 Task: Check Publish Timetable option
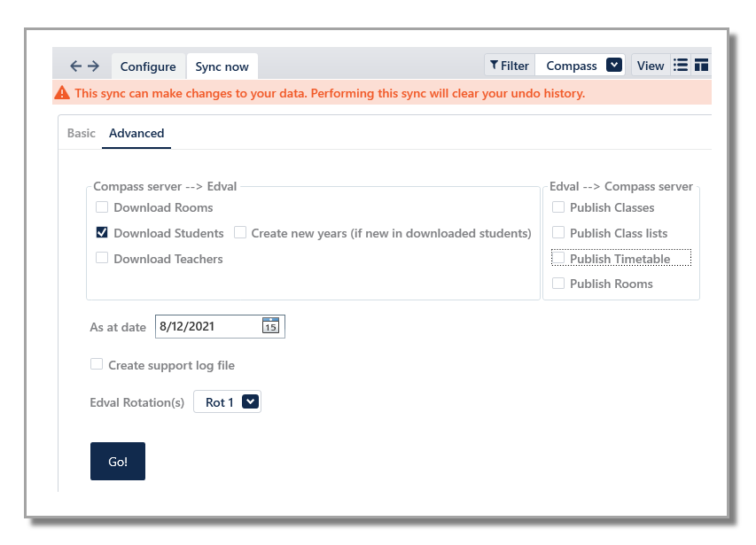pos(558,258)
